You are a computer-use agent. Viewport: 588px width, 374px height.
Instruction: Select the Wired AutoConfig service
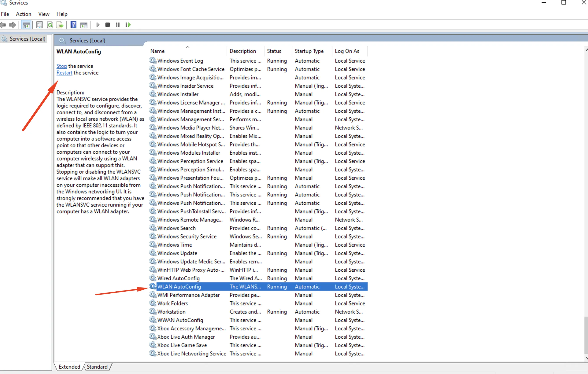258,278
